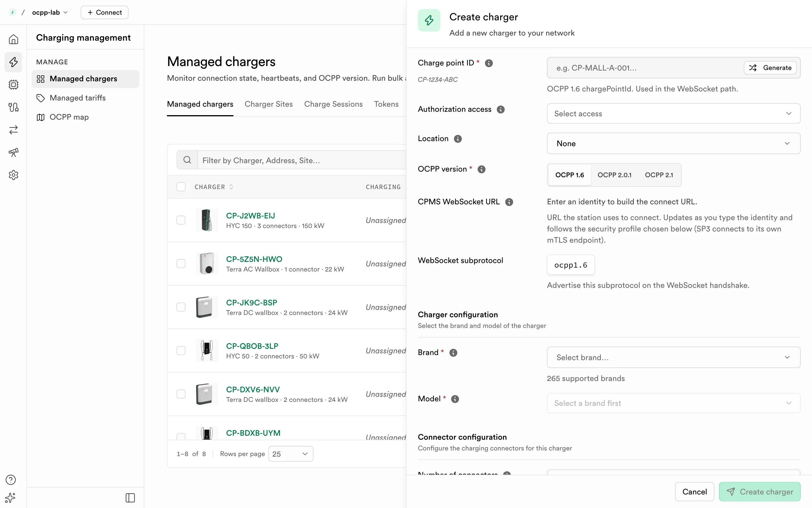Toggle select-all checkbox in CHARGER header
The image size is (812, 508).
[x=181, y=187]
